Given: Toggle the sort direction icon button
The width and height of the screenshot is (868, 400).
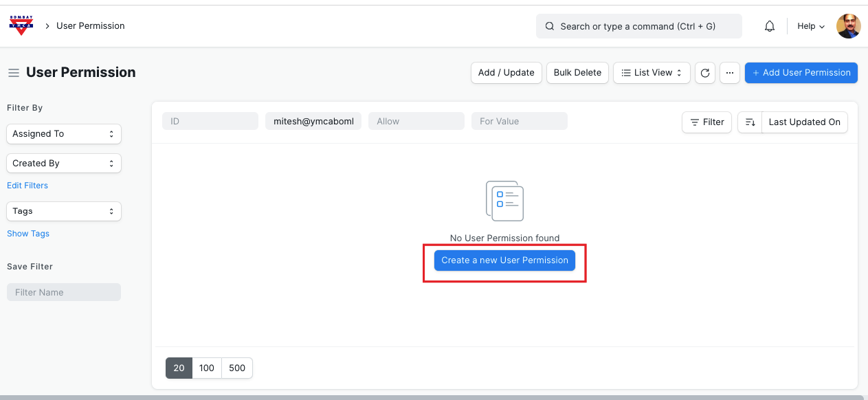Looking at the screenshot, I should [x=750, y=122].
